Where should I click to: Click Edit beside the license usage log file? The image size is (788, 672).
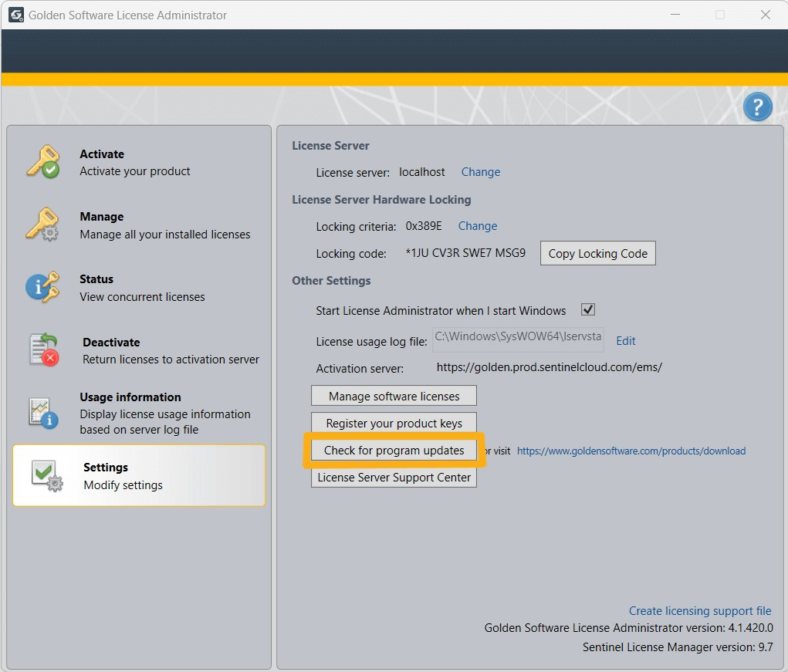(x=625, y=340)
